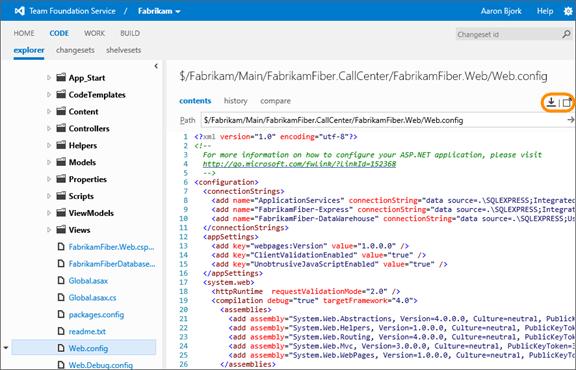Expand the Content folder triangle
This screenshot has height=370, width=576.
pyautogui.click(x=49, y=111)
